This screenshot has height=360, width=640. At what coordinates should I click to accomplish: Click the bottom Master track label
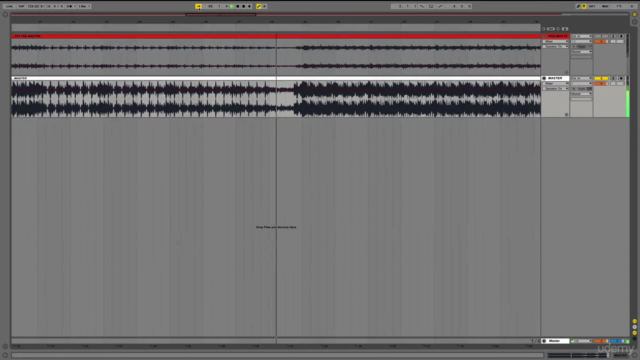(x=555, y=341)
